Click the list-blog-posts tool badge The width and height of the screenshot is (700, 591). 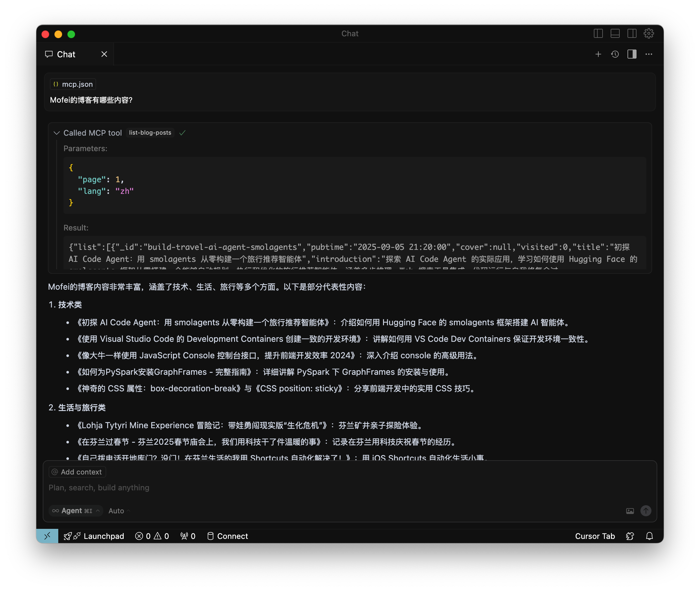(150, 133)
